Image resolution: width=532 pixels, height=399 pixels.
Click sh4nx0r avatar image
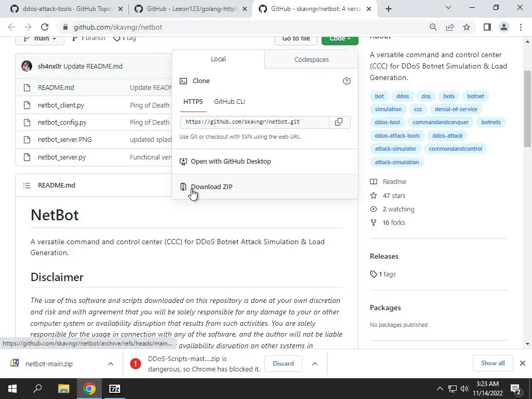(26, 66)
